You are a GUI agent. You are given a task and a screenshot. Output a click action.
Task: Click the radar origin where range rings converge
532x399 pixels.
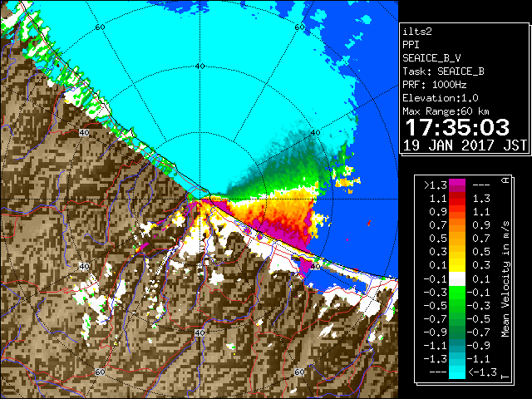click(199, 199)
